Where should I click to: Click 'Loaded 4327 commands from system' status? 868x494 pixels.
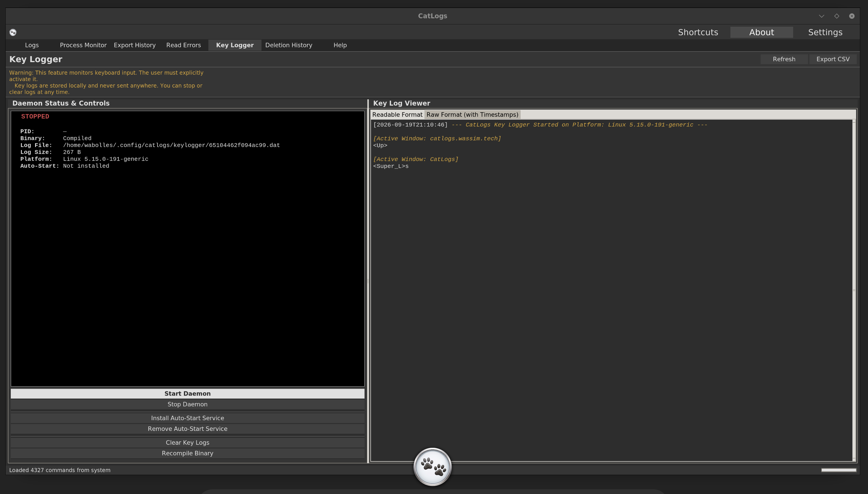pyautogui.click(x=60, y=470)
